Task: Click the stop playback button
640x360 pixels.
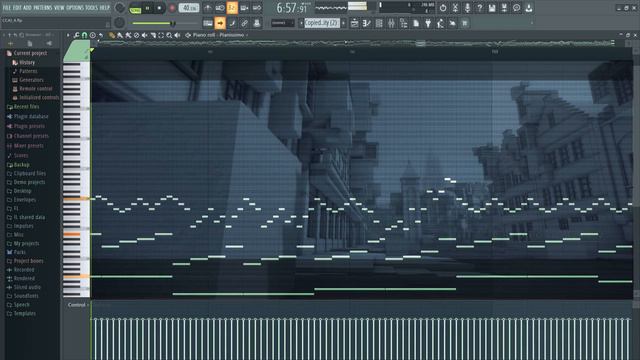Action: point(160,8)
